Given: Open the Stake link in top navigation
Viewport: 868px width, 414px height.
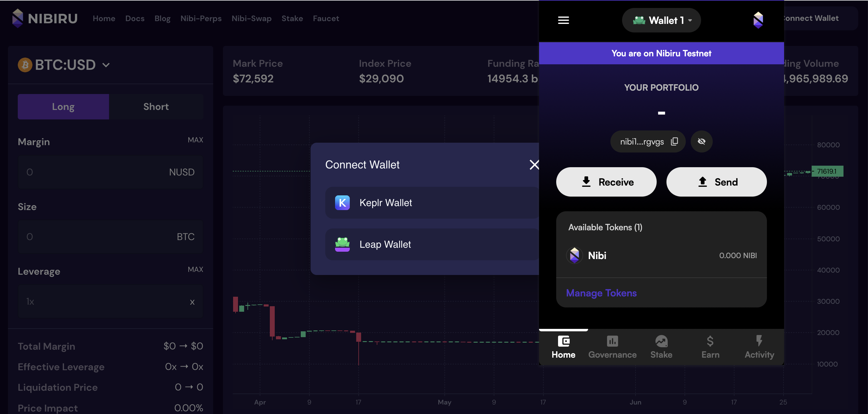Looking at the screenshot, I should point(292,19).
